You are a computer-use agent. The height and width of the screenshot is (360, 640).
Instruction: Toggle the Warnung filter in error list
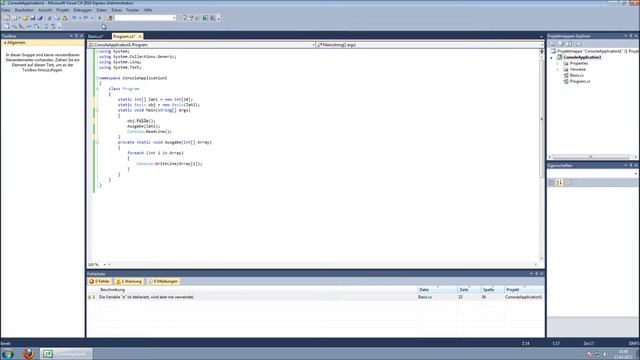tap(129, 282)
